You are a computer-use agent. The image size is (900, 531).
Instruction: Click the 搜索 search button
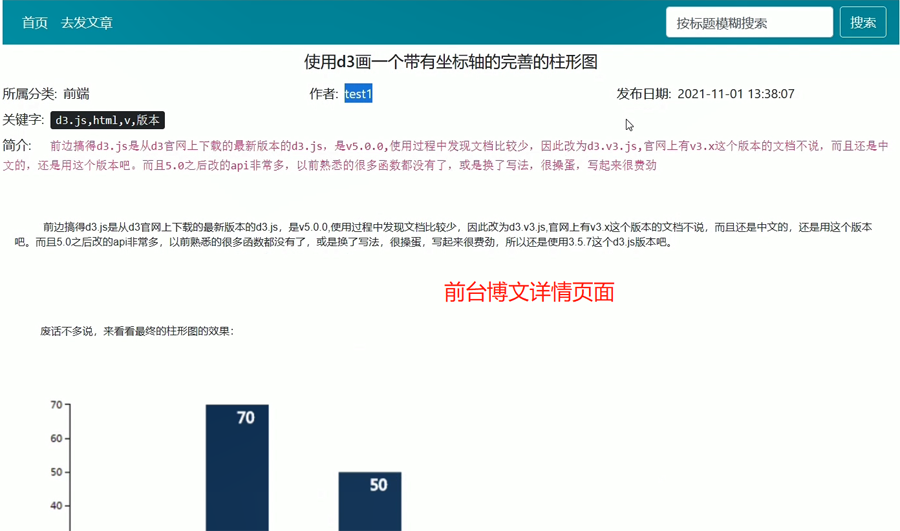pos(863,22)
